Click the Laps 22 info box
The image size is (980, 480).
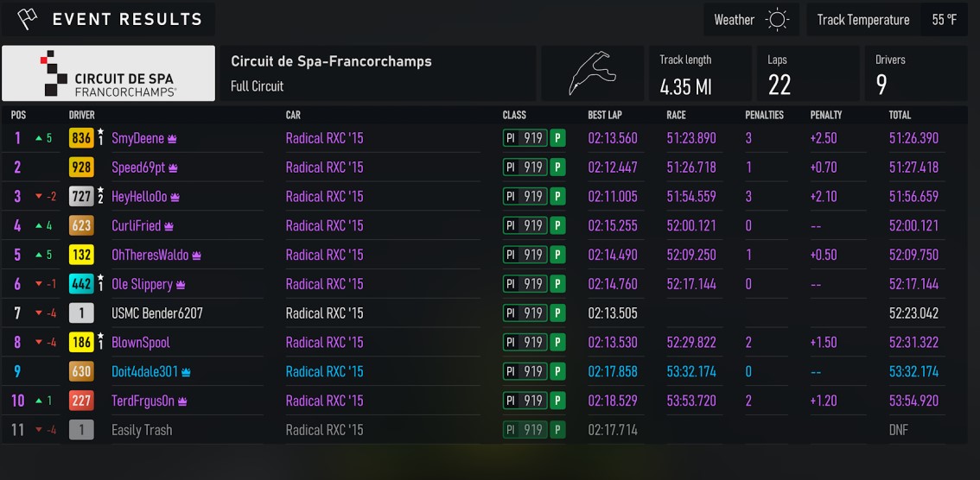(x=808, y=73)
